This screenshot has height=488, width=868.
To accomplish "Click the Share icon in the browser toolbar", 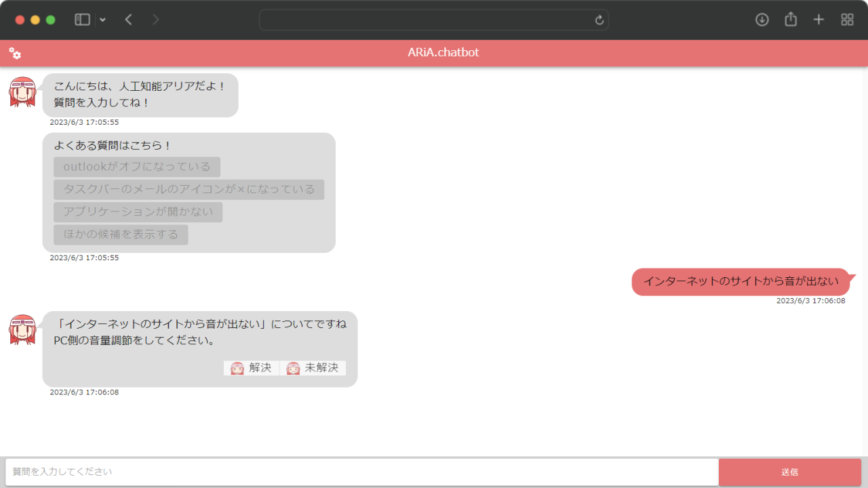I will [x=790, y=20].
